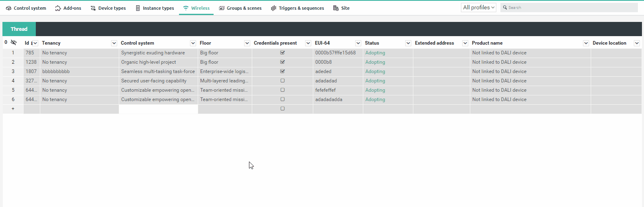Image resolution: width=644 pixels, height=207 pixels.
Task: Click the Add-ons puzzle icon
Action: tap(58, 8)
